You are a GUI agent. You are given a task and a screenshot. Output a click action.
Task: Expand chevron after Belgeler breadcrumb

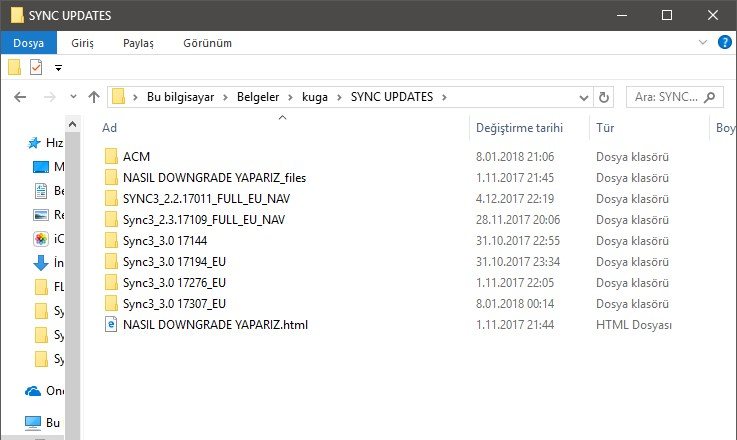click(x=290, y=97)
